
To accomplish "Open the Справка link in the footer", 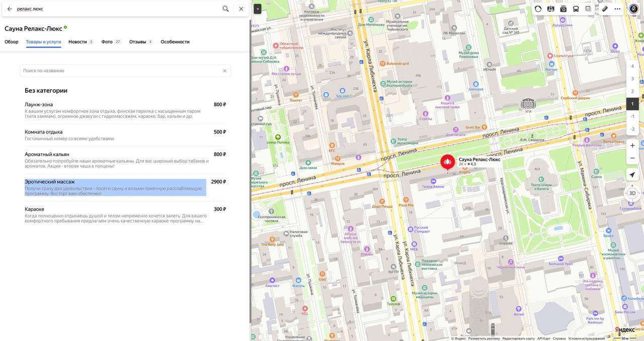I will pyautogui.click(x=559, y=338).
